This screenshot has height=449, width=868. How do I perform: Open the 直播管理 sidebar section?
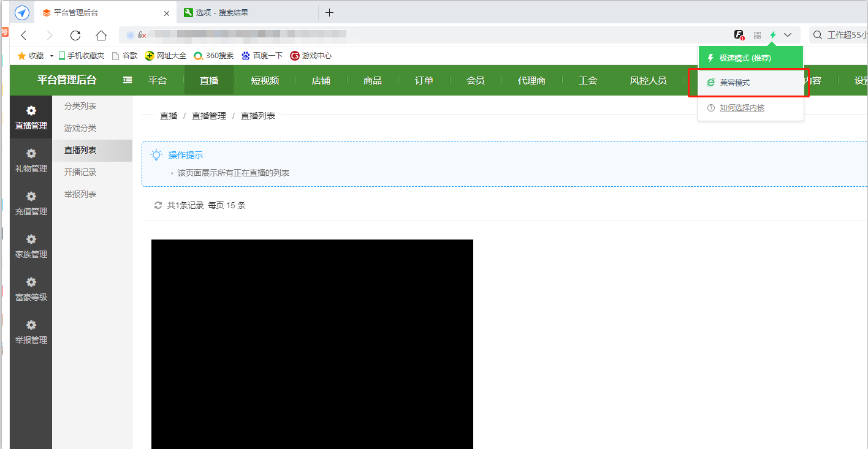click(x=31, y=116)
